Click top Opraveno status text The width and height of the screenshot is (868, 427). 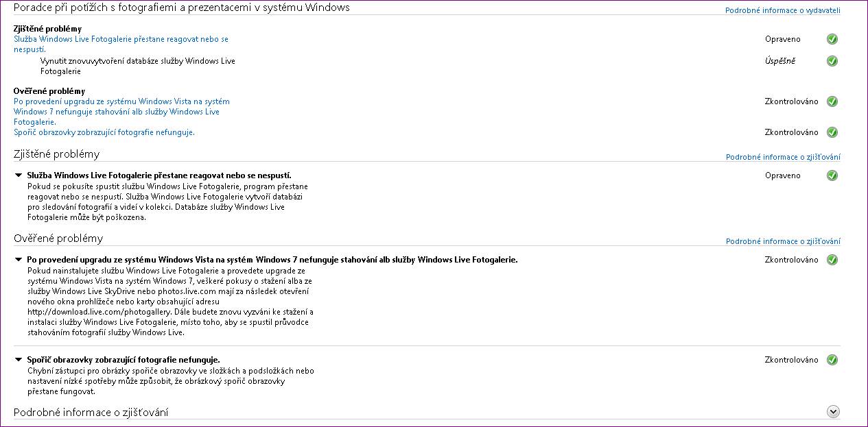783,39
